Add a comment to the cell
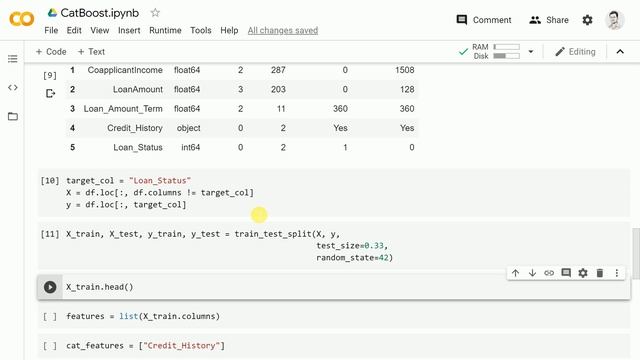The image size is (640, 360). click(x=566, y=273)
